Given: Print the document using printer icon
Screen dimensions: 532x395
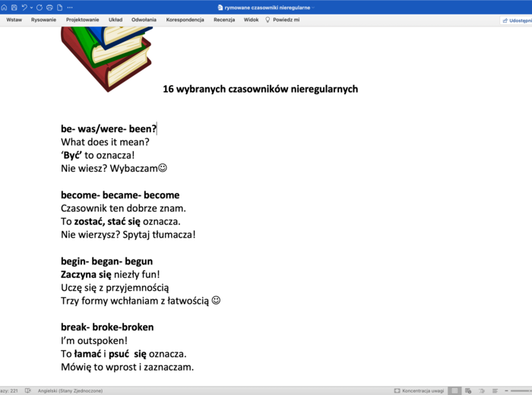Looking at the screenshot, I should point(49,8).
